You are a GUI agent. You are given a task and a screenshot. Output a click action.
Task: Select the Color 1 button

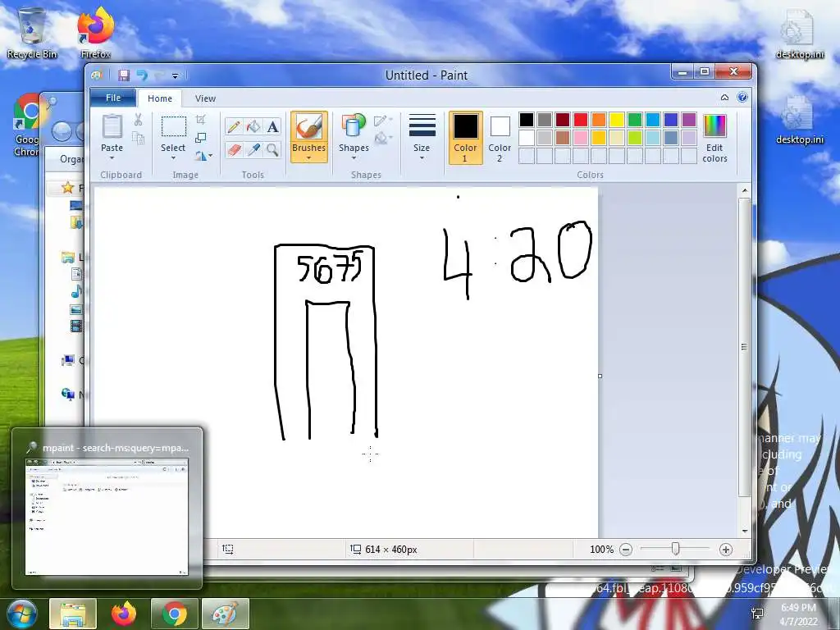point(466,138)
